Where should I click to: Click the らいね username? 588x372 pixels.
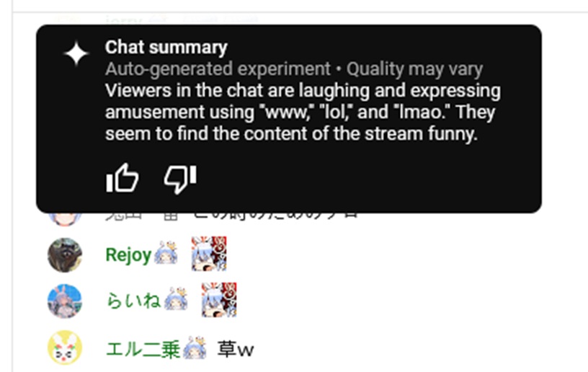tap(133, 301)
